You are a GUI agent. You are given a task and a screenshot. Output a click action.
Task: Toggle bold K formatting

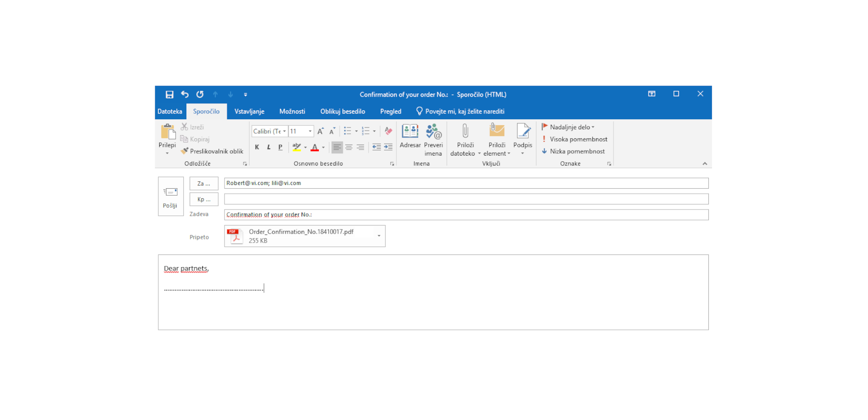pyautogui.click(x=257, y=147)
